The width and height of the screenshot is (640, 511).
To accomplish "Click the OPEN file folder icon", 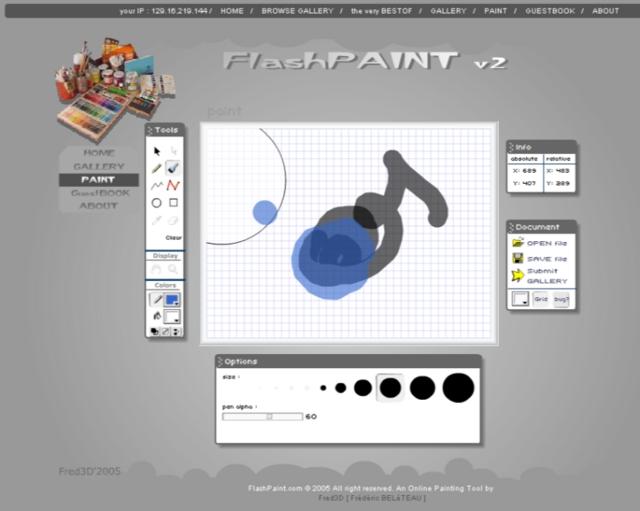I will pos(518,242).
